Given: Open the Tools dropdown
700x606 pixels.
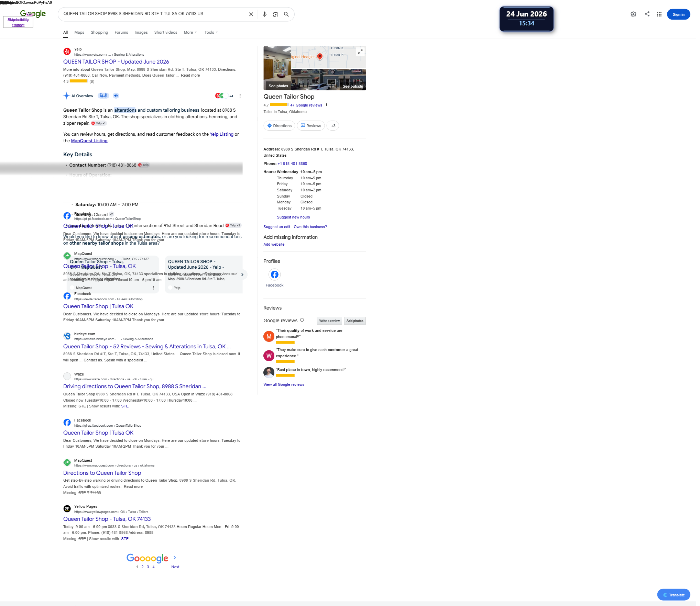Looking at the screenshot, I should pos(211,32).
